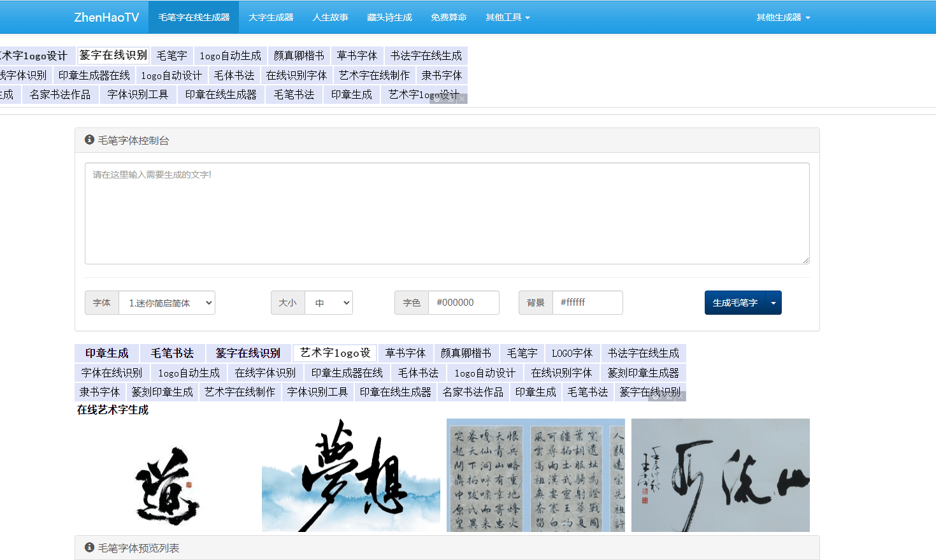Click the 梦想 calligraphy example thumbnail
This screenshot has width=936, height=560.
(350, 475)
